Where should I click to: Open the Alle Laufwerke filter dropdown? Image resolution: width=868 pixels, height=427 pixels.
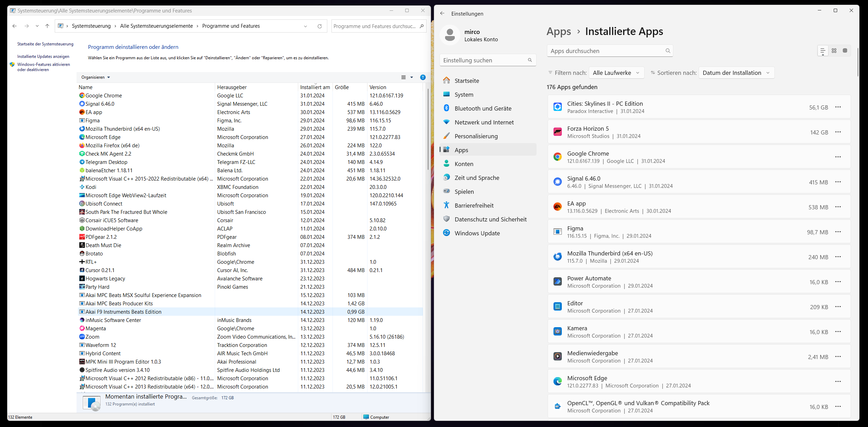616,73
